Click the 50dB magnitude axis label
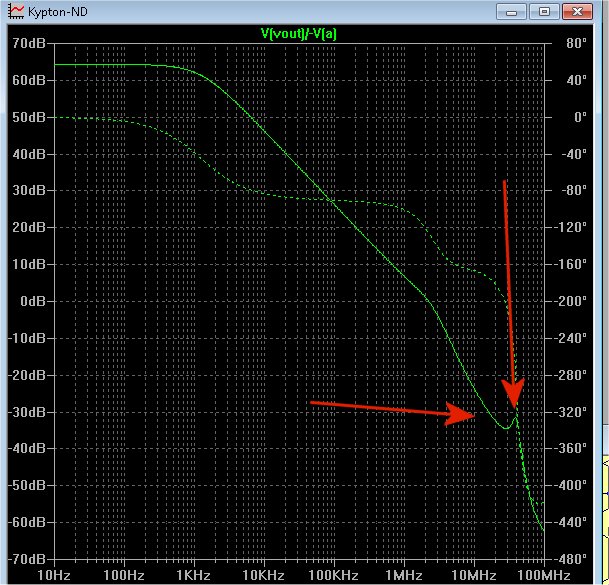 (29, 117)
